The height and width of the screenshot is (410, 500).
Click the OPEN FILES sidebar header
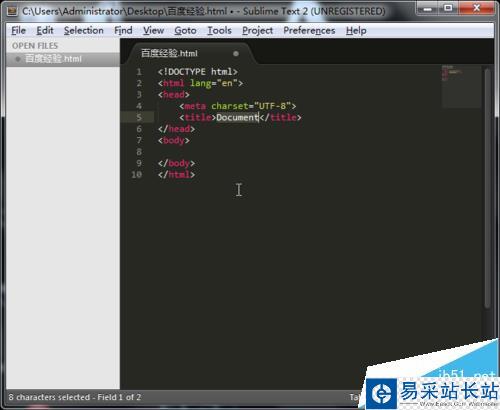coord(35,46)
